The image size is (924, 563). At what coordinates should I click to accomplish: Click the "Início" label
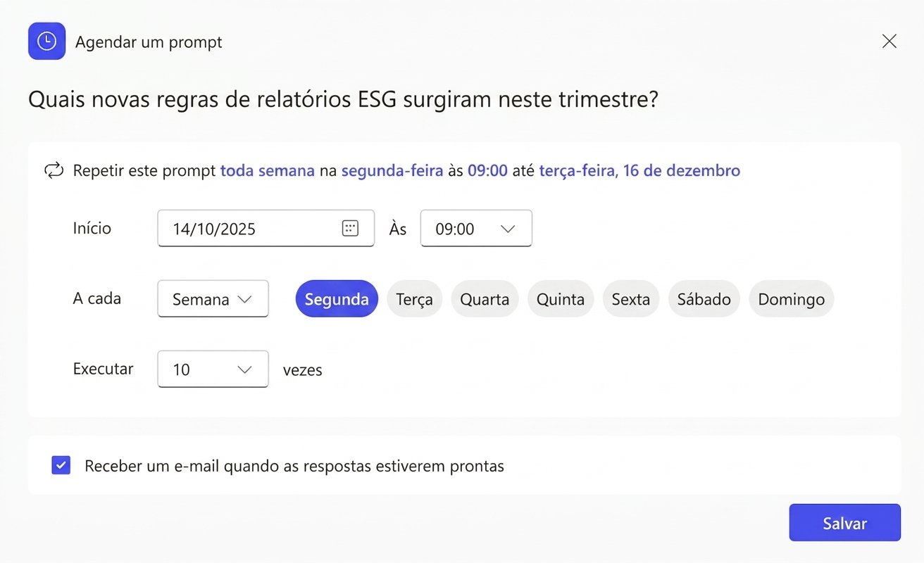(92, 228)
